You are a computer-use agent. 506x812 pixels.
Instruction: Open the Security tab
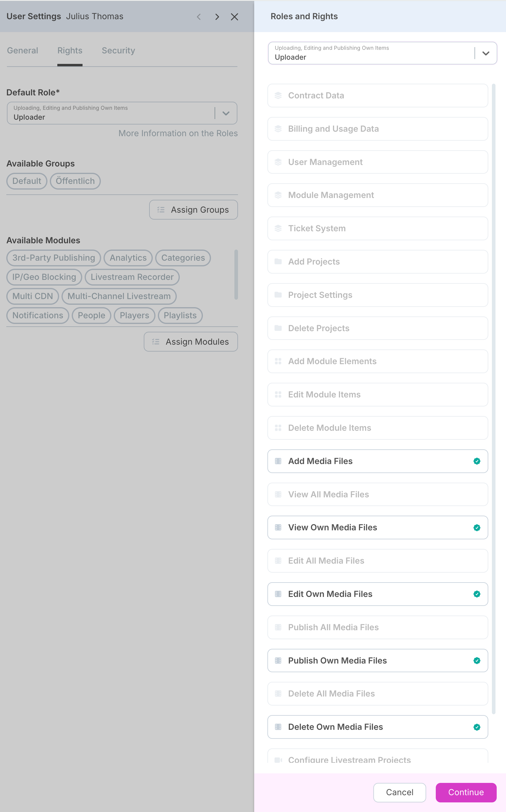coord(118,50)
